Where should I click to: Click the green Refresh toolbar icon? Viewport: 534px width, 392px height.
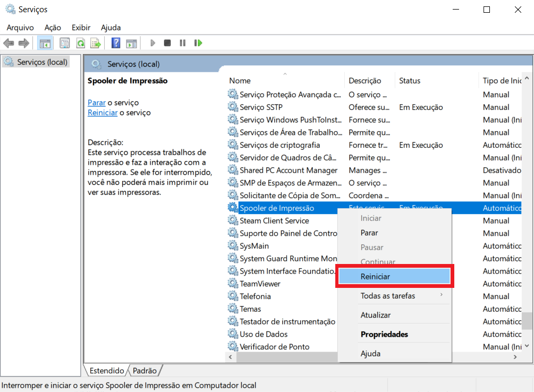[x=80, y=43]
